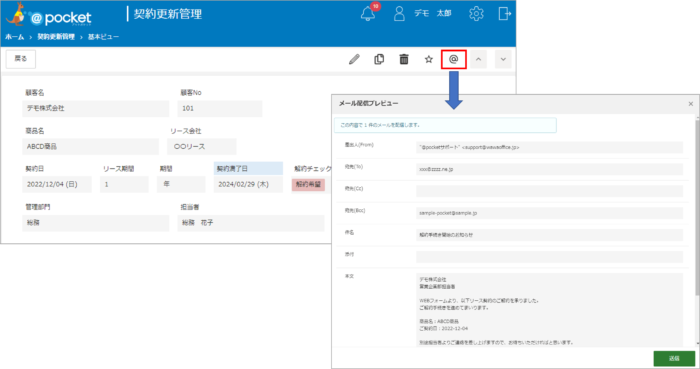Click the 本文 message body area
The image size is (700, 369).
pos(549,310)
